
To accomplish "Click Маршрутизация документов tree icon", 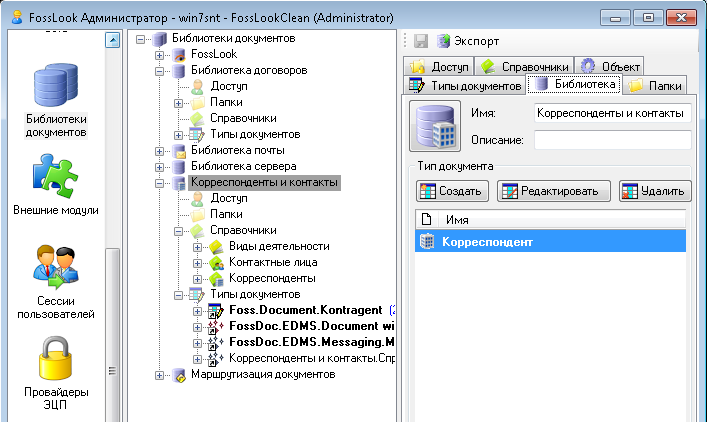I will tap(179, 375).
